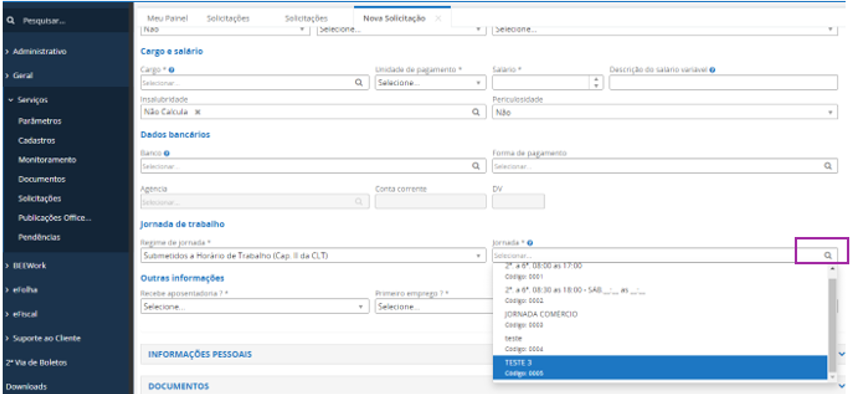Open Recebe aposentadoria dropdown
Image resolution: width=853 pixels, height=394 pixels.
point(255,307)
